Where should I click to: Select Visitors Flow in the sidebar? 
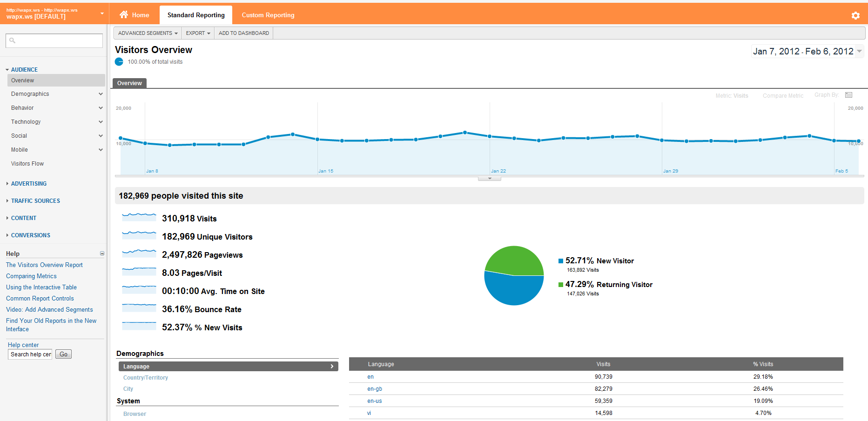point(27,164)
